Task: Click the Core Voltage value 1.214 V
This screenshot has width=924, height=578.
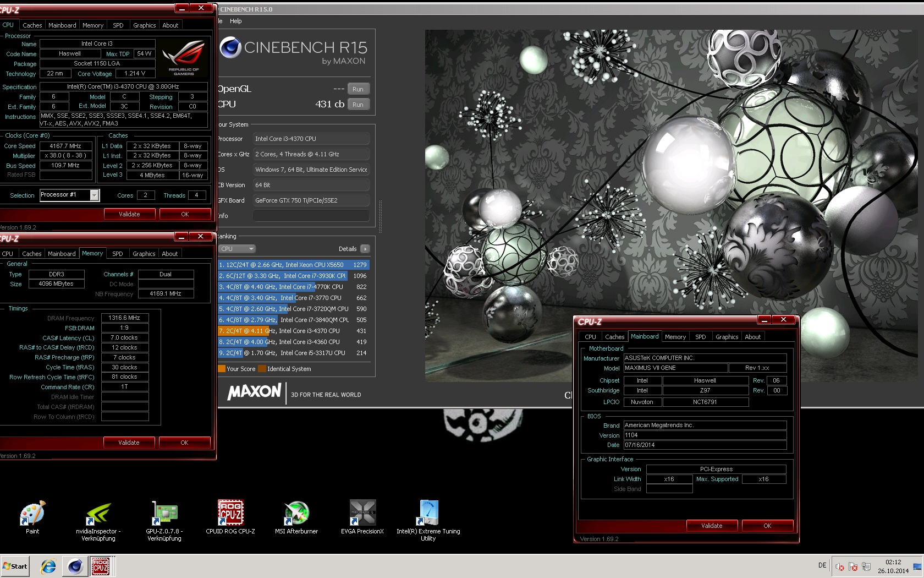Action: tap(135, 73)
